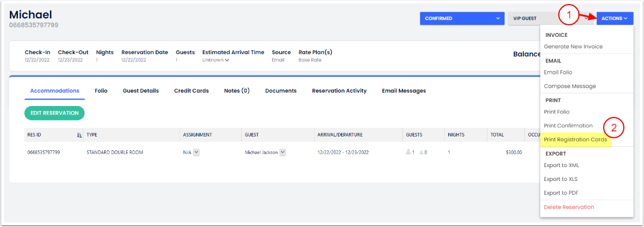Open the Credit Cards tab
644x227 pixels.
click(192, 91)
